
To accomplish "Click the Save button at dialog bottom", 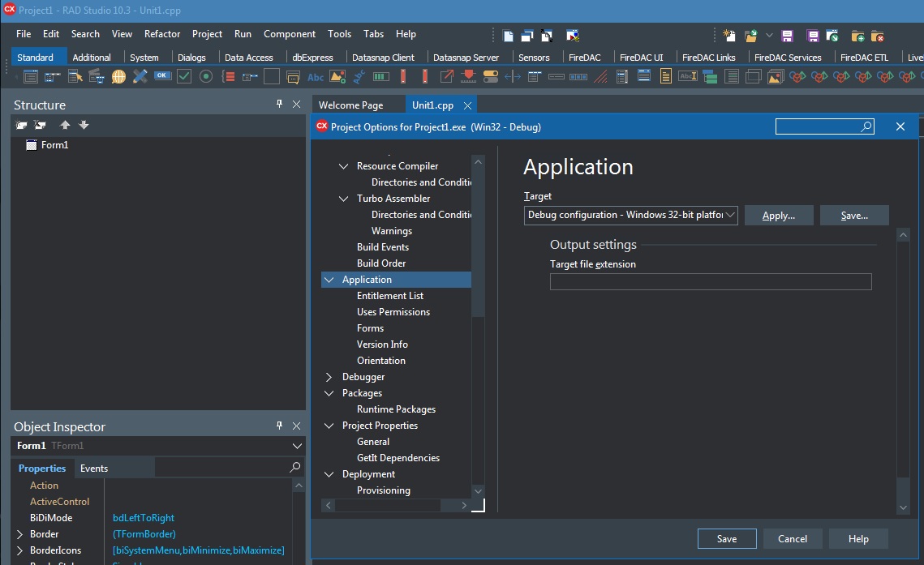I will (x=727, y=538).
